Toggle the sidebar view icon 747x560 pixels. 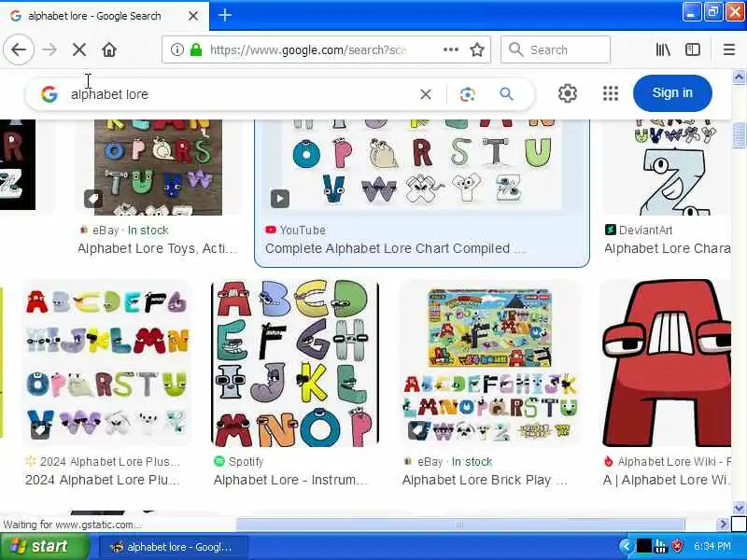pyautogui.click(x=692, y=49)
